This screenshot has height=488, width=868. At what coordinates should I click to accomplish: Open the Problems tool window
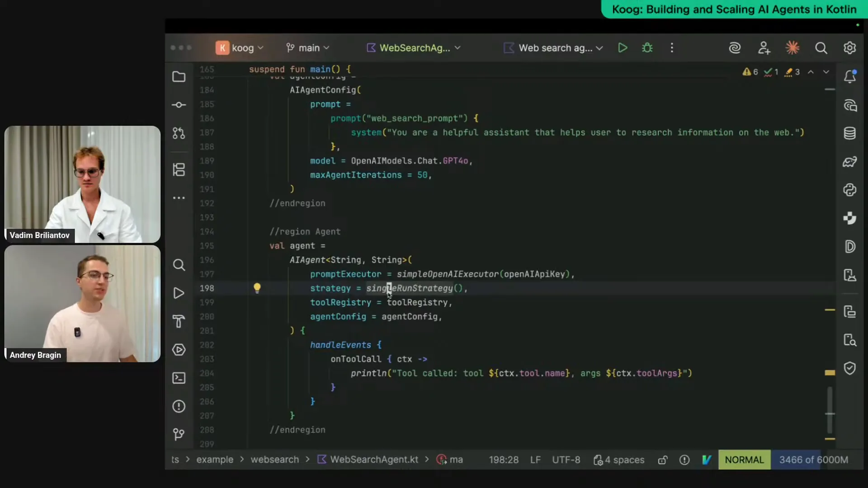(x=179, y=406)
